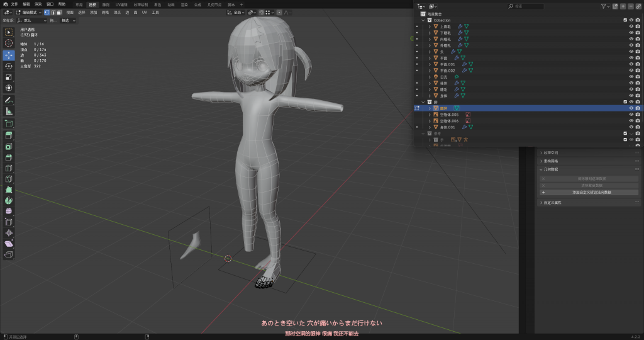Activate the Extrude Region tool
This screenshot has width=644, height=340.
click(9, 135)
